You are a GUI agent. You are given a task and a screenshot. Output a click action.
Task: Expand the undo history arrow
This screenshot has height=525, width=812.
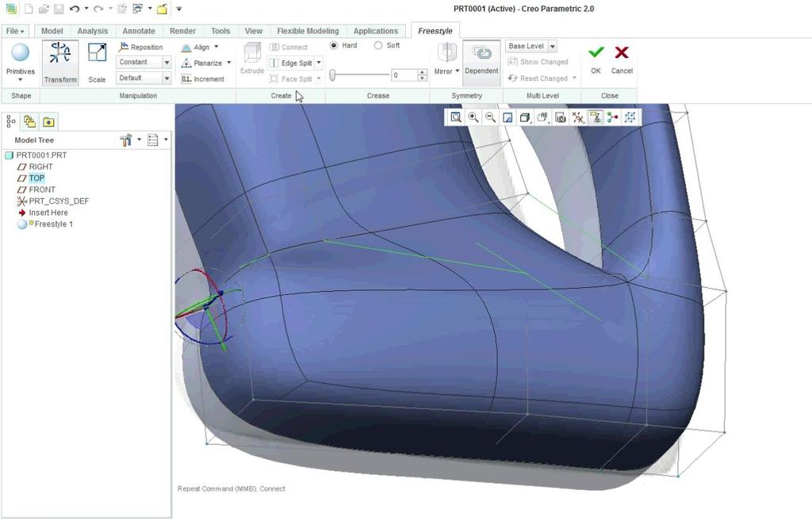tap(86, 9)
